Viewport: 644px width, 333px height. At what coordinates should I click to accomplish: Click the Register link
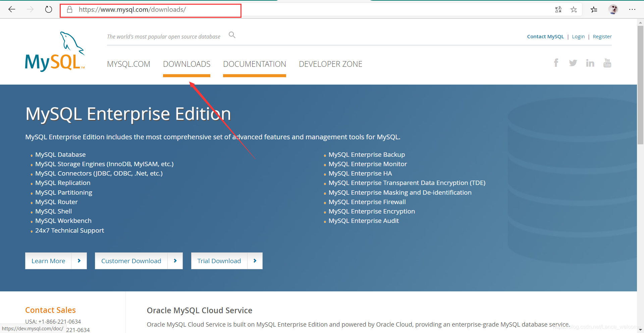pos(602,37)
